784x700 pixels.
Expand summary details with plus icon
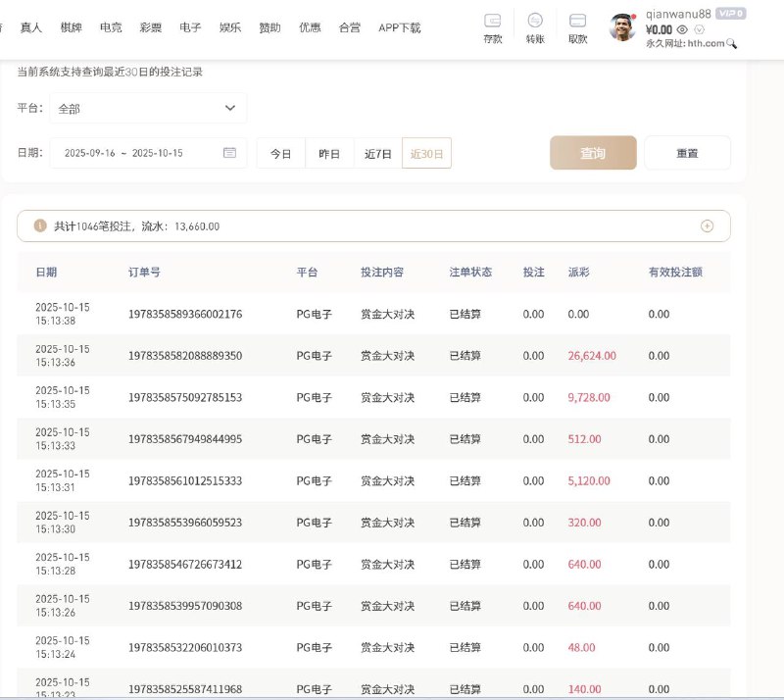[707, 225]
